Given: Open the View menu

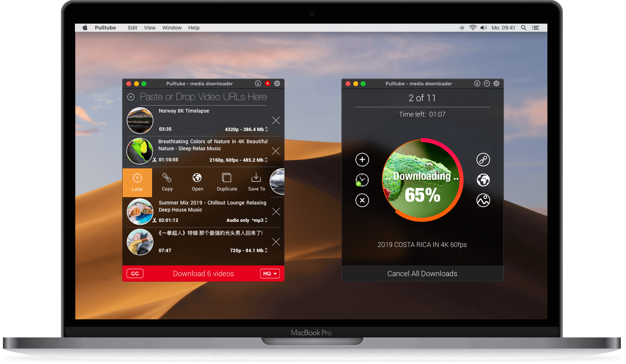Looking at the screenshot, I should tap(149, 28).
